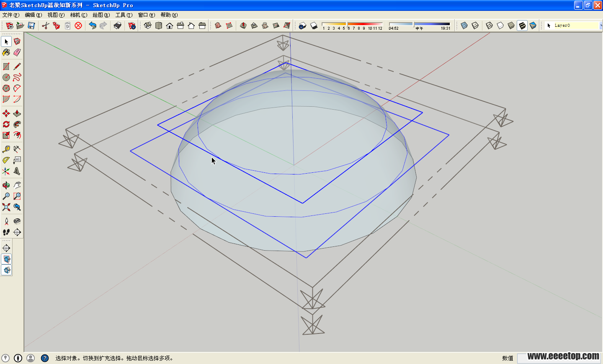The height and width of the screenshot is (364, 603).
Task: Click the Print button
Action: pos(118,26)
